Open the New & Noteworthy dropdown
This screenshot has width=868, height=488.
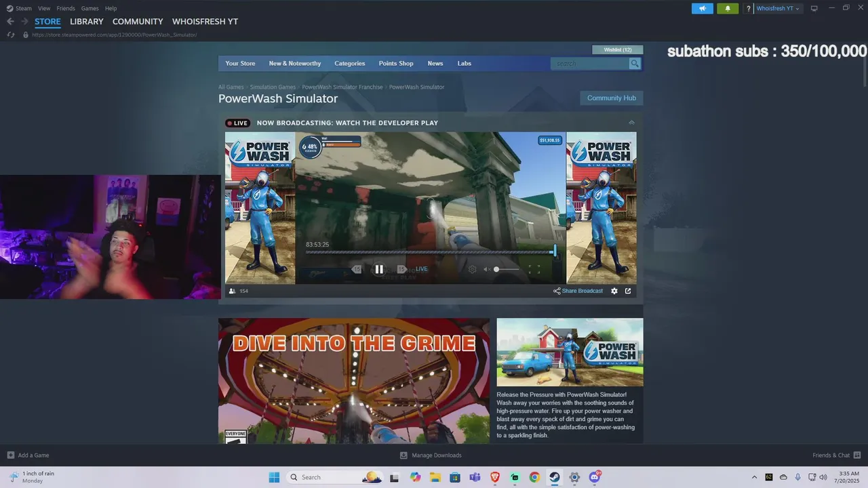[x=295, y=64]
